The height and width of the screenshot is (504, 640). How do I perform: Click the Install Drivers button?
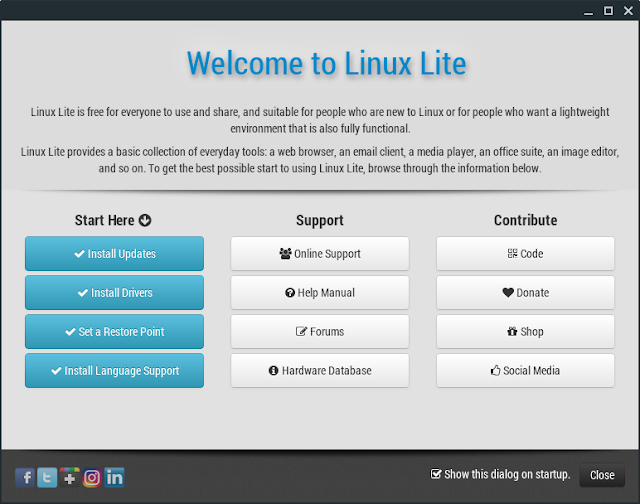click(x=114, y=293)
